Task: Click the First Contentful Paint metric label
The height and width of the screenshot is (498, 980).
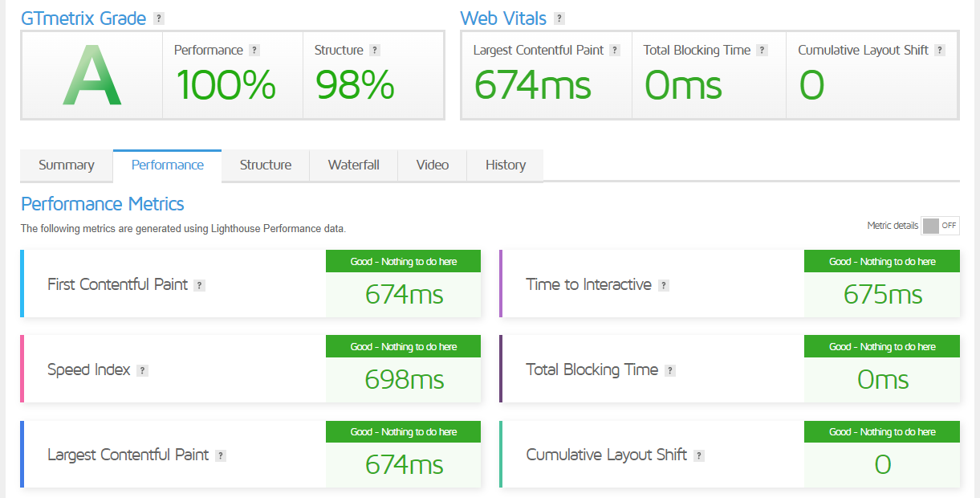Action: pos(117,285)
